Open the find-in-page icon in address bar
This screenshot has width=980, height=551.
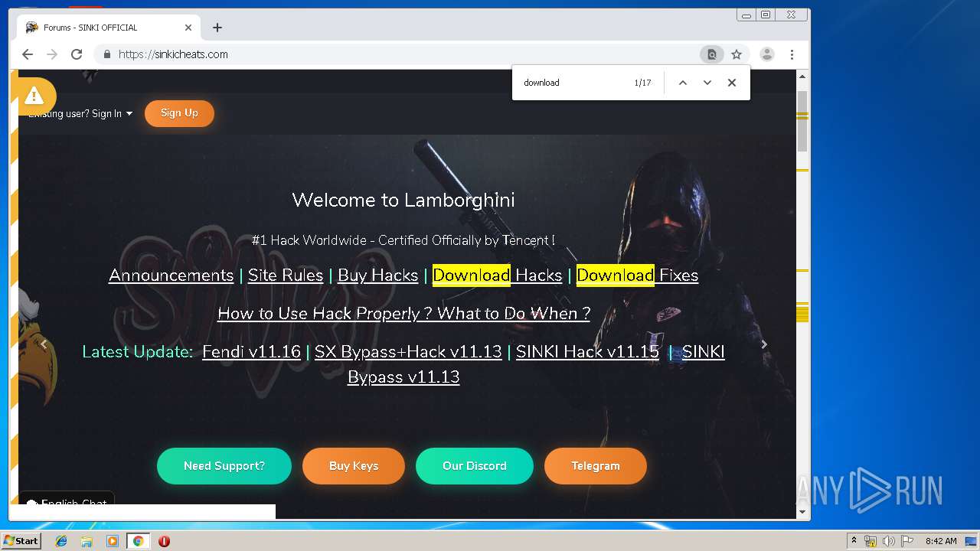point(712,54)
